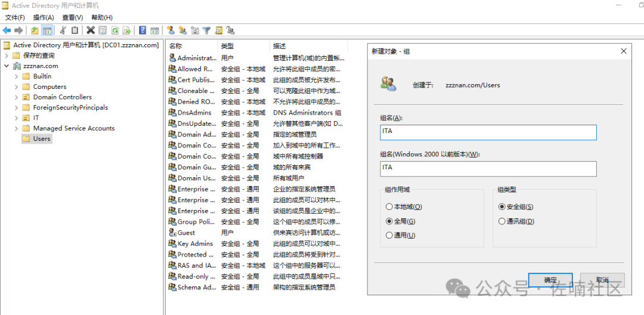The height and width of the screenshot is (315, 644).
Task: Click the Cut scissors toolbar icon
Action: pyautogui.click(x=63, y=30)
